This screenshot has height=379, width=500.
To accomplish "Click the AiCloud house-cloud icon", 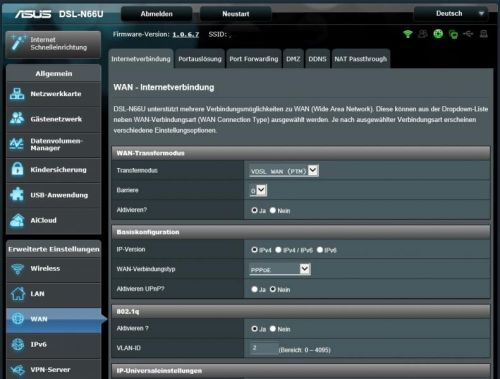I will (17, 220).
